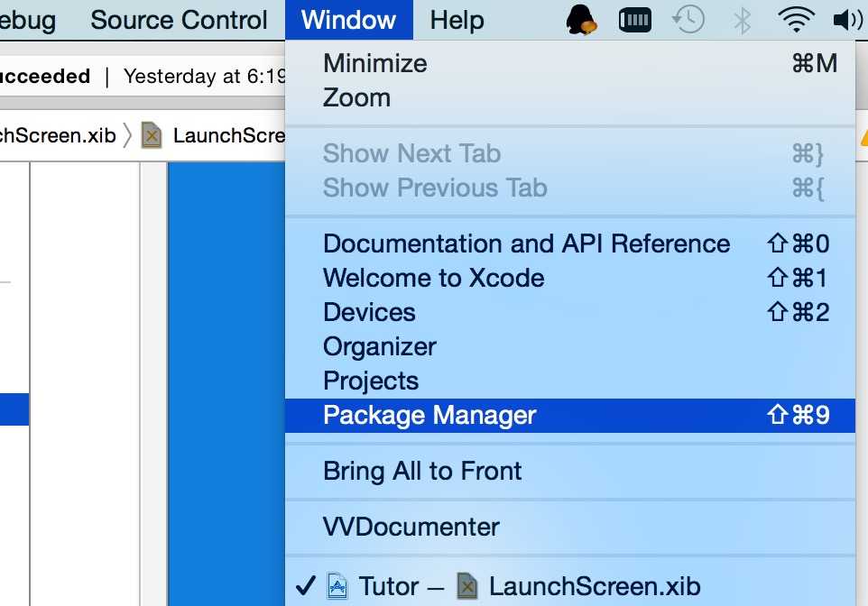Select Devices menu entry
This screenshot has height=606, width=868.
coord(570,313)
